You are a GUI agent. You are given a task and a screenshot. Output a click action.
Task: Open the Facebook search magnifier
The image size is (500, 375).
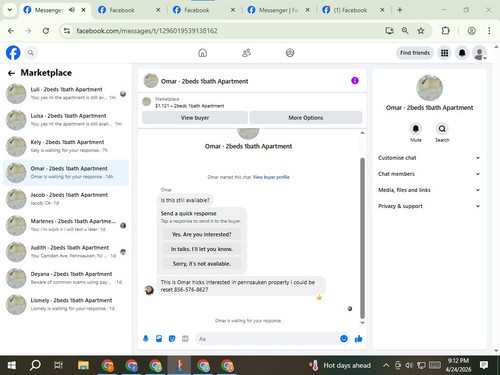pos(31,53)
